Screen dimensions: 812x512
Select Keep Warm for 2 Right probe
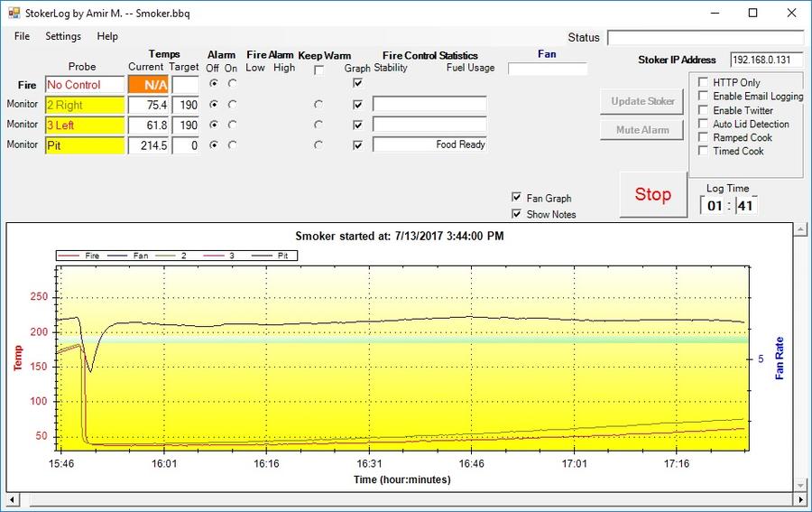click(x=318, y=104)
